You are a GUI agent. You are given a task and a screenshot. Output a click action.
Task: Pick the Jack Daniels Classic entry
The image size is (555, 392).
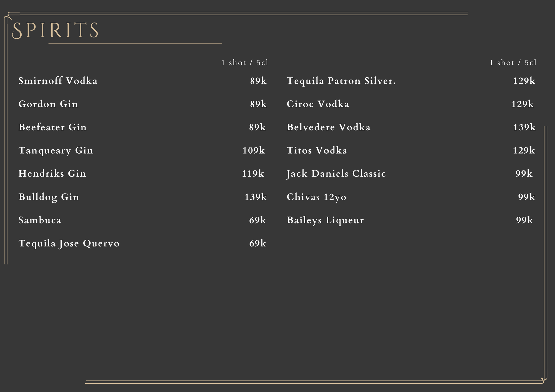(x=336, y=174)
